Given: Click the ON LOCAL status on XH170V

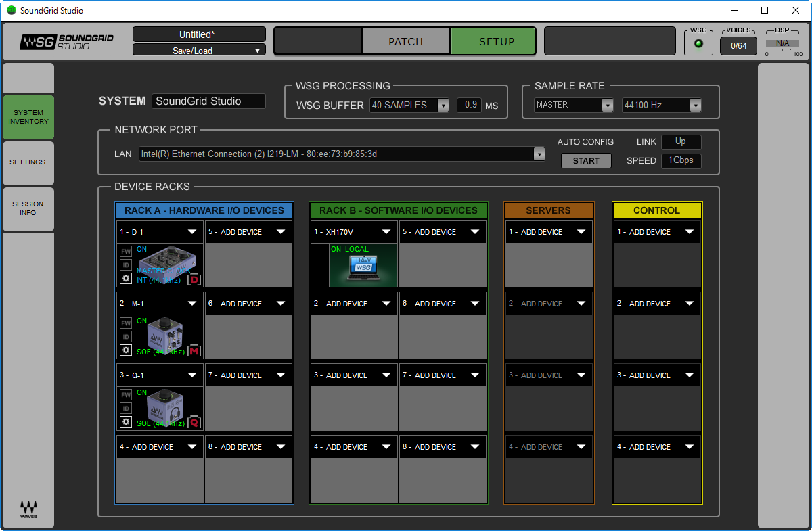Looking at the screenshot, I should (x=350, y=249).
